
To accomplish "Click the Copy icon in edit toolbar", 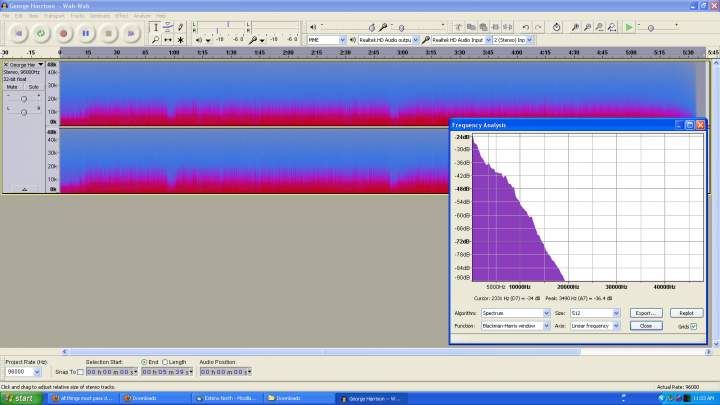I will point(471,28).
